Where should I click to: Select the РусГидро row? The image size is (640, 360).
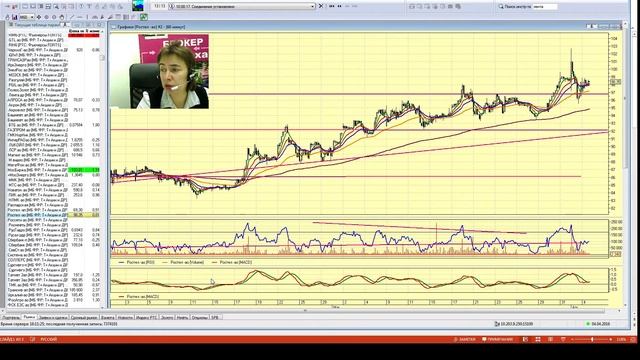click(x=53, y=230)
